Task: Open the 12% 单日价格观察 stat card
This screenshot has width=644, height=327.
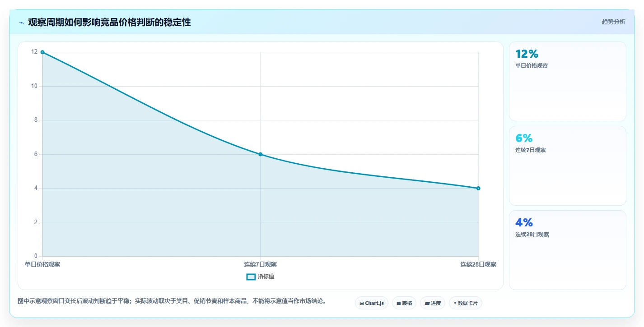Action: pos(567,81)
